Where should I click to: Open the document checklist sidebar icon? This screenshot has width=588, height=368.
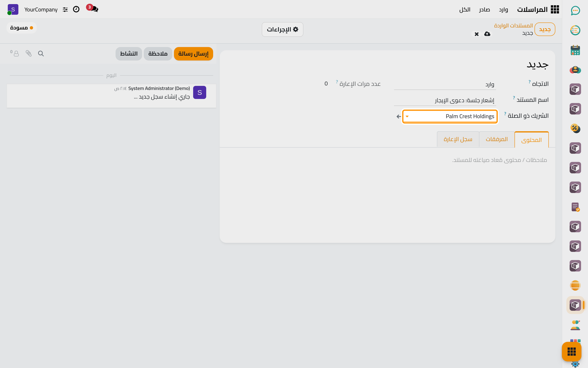(575, 207)
